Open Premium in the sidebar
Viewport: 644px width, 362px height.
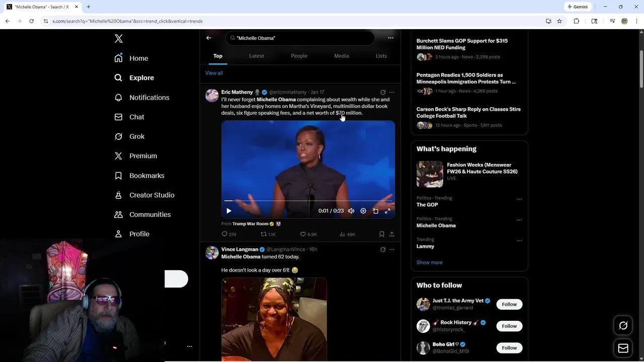pyautogui.click(x=136, y=156)
